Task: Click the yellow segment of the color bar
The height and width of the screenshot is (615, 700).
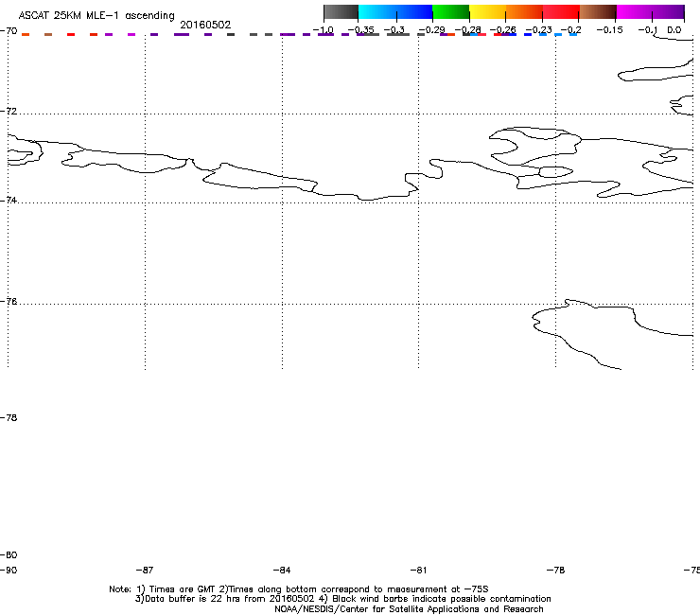Action: tap(487, 12)
